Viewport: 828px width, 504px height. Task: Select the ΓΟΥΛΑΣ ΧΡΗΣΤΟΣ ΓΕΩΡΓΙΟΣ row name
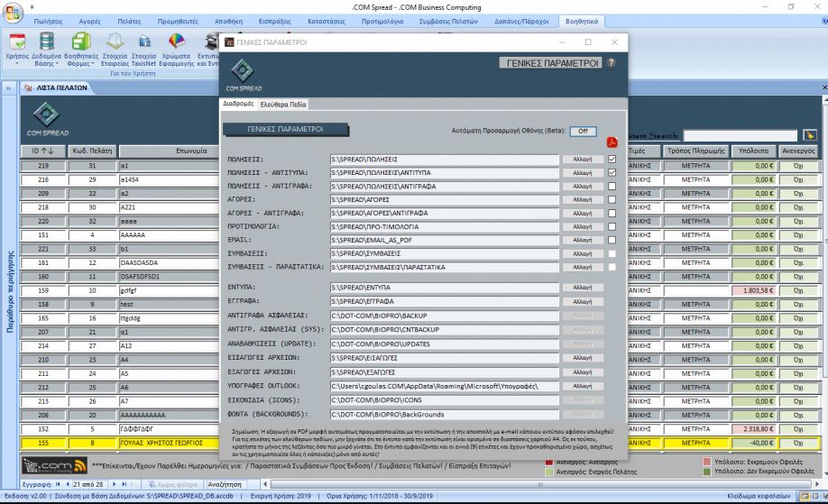161,443
